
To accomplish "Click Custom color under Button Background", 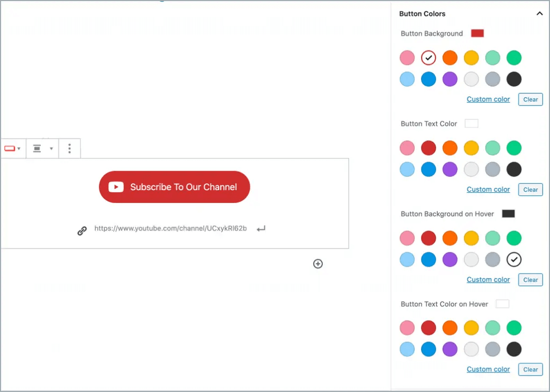I will 488,99.
